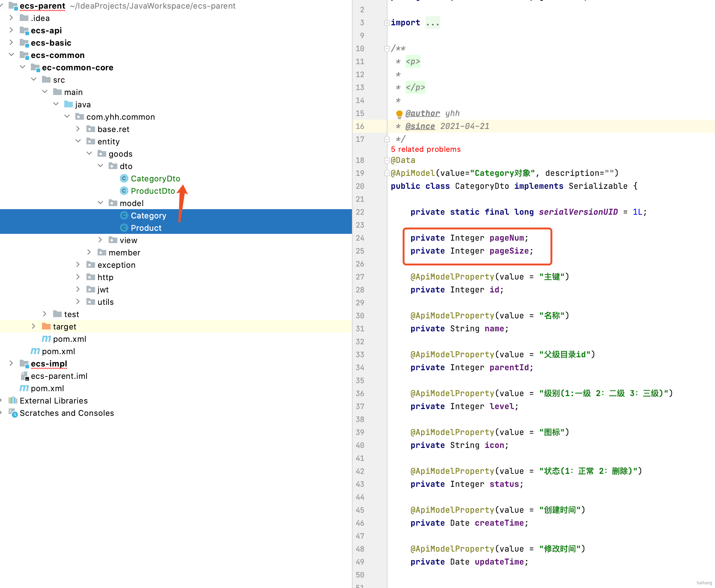This screenshot has height=588, width=715.
Task: Click the ecs-parent.iml file icon
Action: pos(24,376)
